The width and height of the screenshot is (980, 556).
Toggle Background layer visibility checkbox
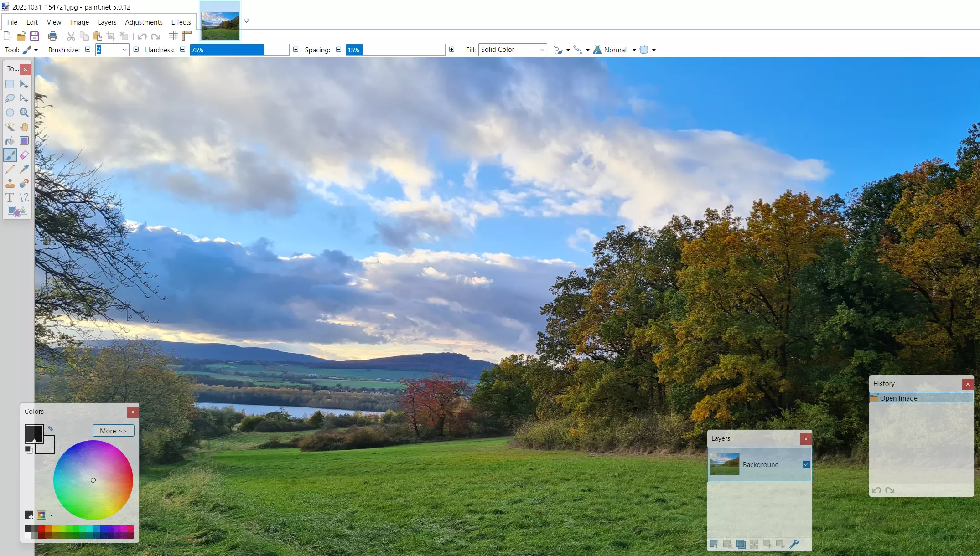click(x=806, y=464)
